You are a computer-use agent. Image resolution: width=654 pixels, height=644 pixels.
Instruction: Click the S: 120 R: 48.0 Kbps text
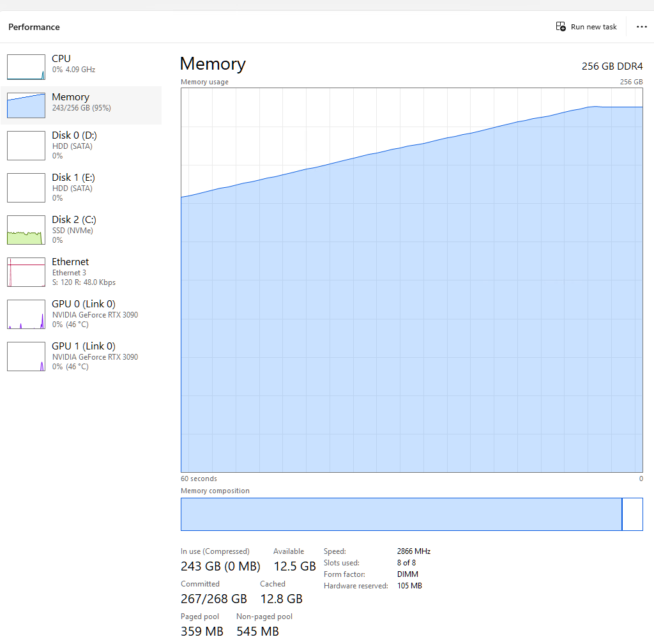click(84, 282)
